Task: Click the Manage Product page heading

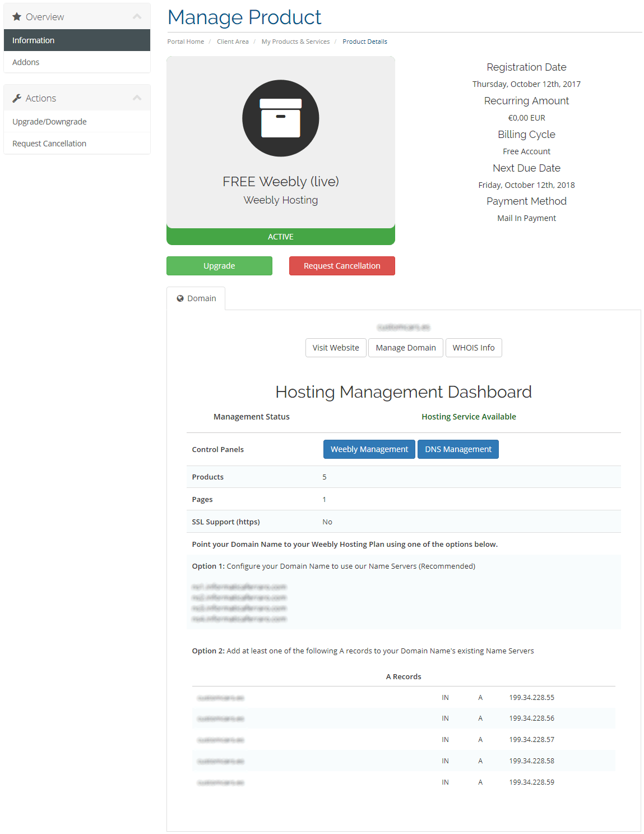Action: click(x=244, y=17)
